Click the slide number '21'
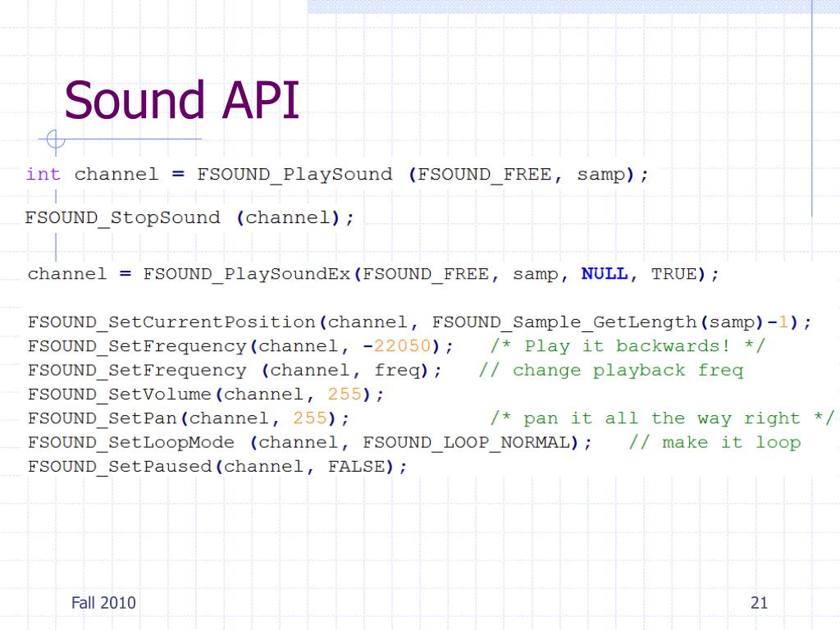 tap(759, 603)
